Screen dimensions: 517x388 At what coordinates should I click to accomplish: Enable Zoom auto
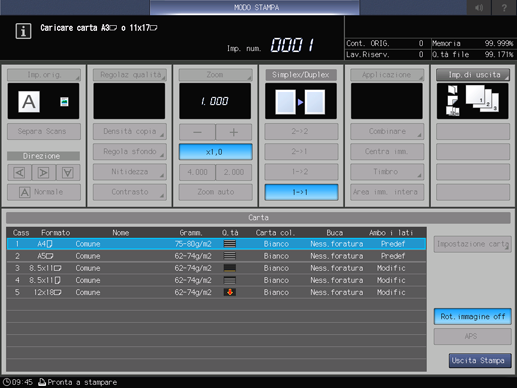215,192
